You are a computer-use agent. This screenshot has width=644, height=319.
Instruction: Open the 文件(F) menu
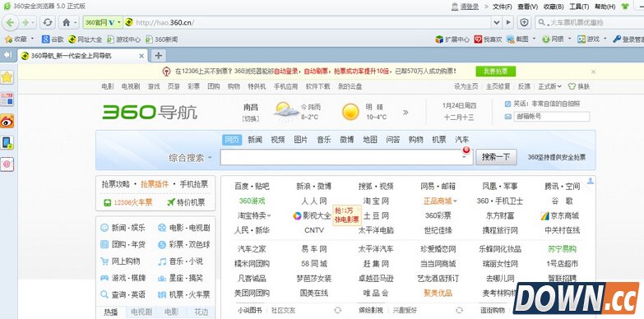503,7
